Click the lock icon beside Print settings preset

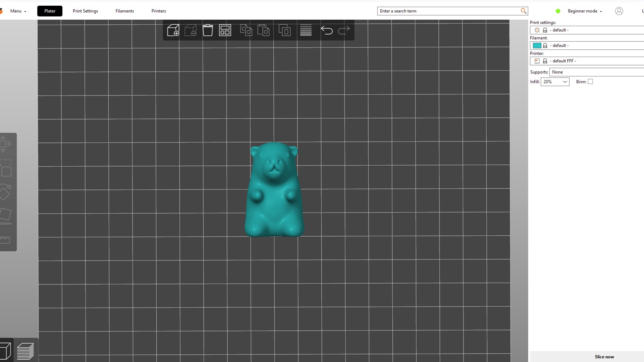click(545, 30)
